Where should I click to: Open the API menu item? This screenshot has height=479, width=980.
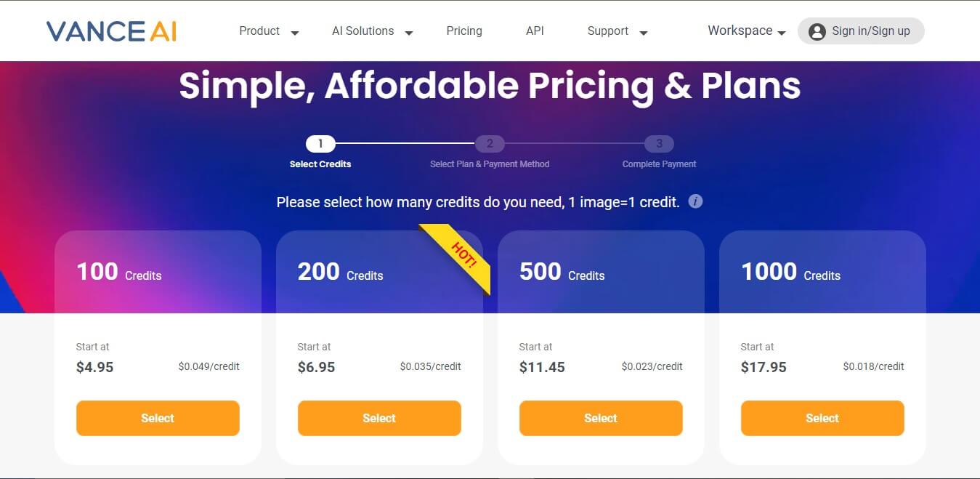(x=535, y=31)
